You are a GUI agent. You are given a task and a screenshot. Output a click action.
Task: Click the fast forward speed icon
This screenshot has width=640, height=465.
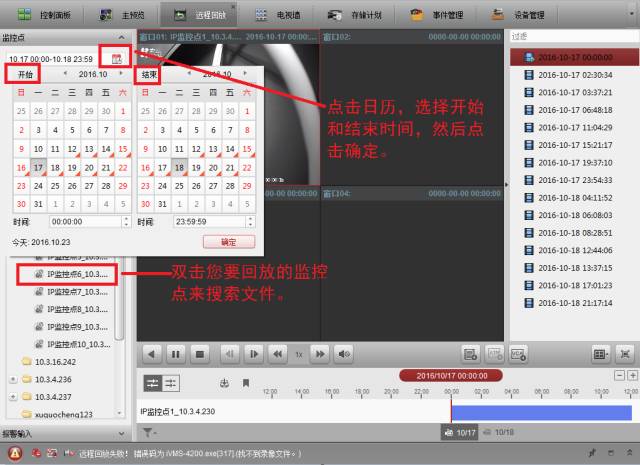pos(320,353)
